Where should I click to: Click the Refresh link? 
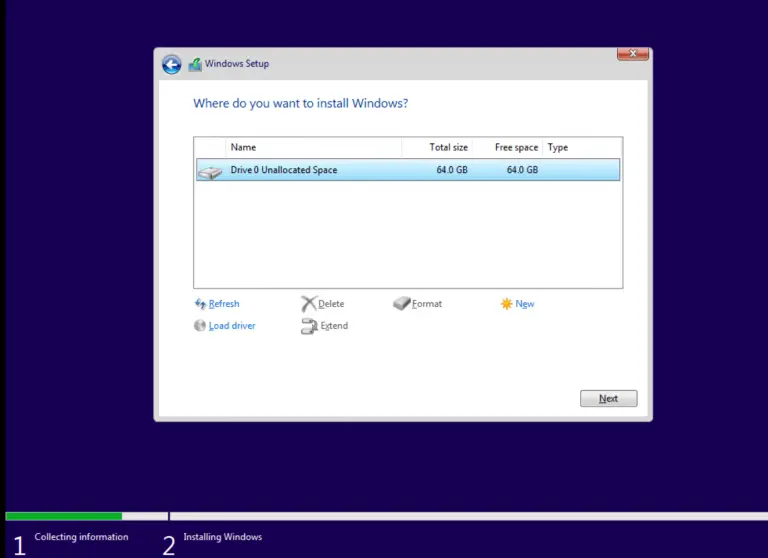click(224, 304)
